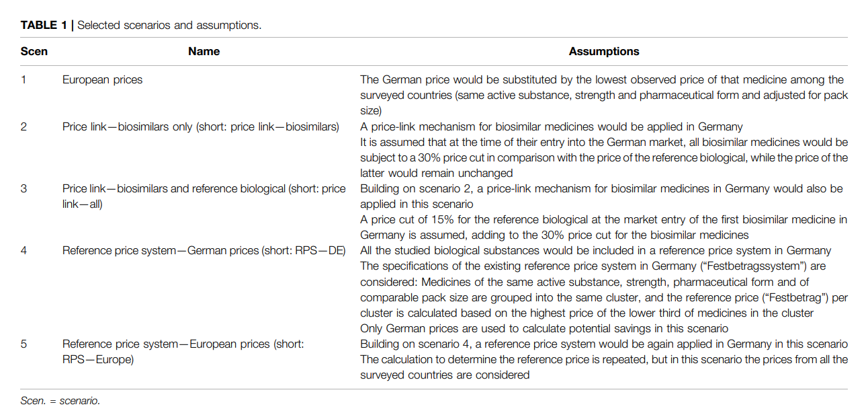Select scenario number 1 cell
Image resolution: width=868 pixels, height=417 pixels.
(x=24, y=79)
